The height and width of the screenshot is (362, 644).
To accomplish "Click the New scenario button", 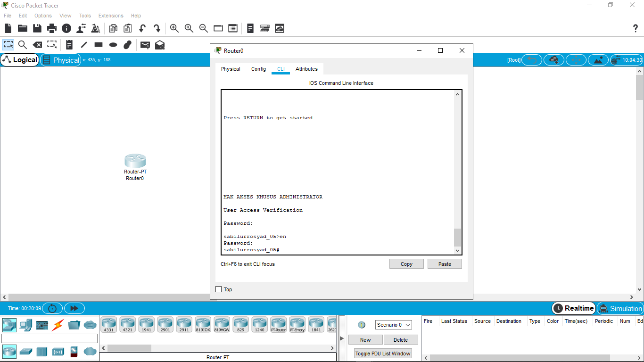I will (x=365, y=340).
